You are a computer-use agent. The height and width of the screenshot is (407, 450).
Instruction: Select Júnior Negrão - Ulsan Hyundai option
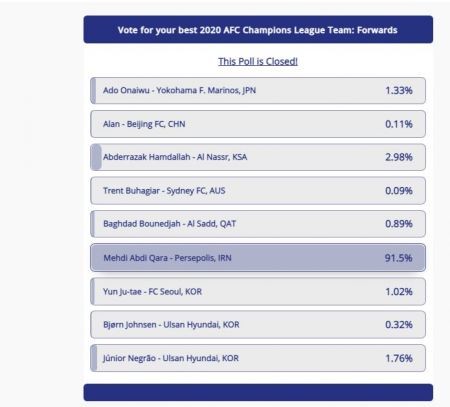click(x=258, y=358)
